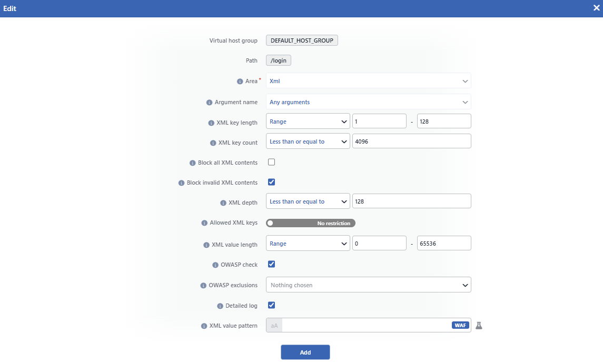603x364 pixels.
Task: Enable Block all XML contents checkbox
Action: click(x=272, y=162)
